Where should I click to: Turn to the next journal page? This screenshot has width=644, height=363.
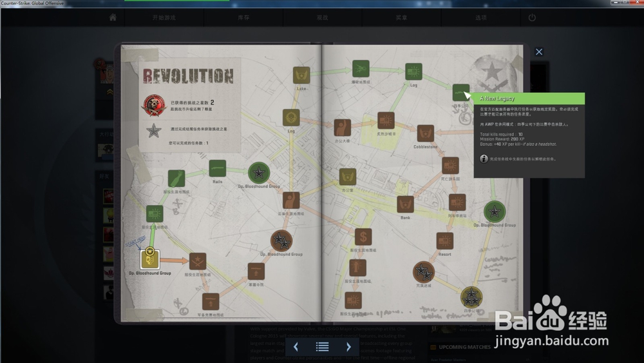[348, 347]
